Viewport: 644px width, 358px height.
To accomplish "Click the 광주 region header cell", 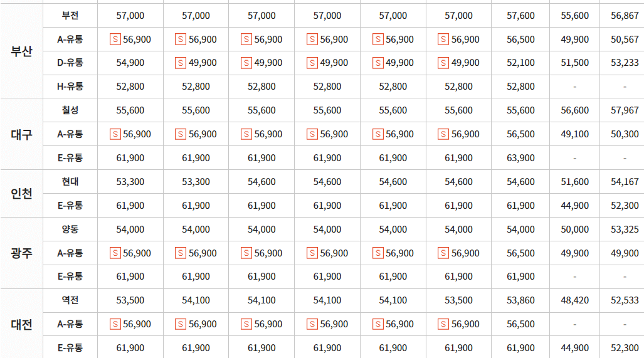I will [21, 253].
